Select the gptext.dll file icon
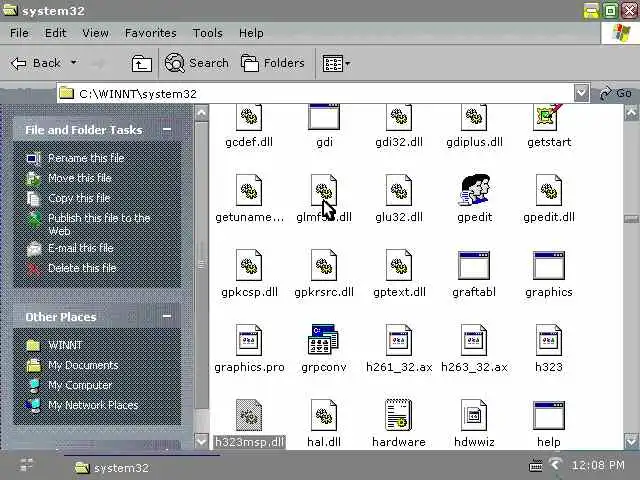This screenshot has height=480, width=640. 399,265
